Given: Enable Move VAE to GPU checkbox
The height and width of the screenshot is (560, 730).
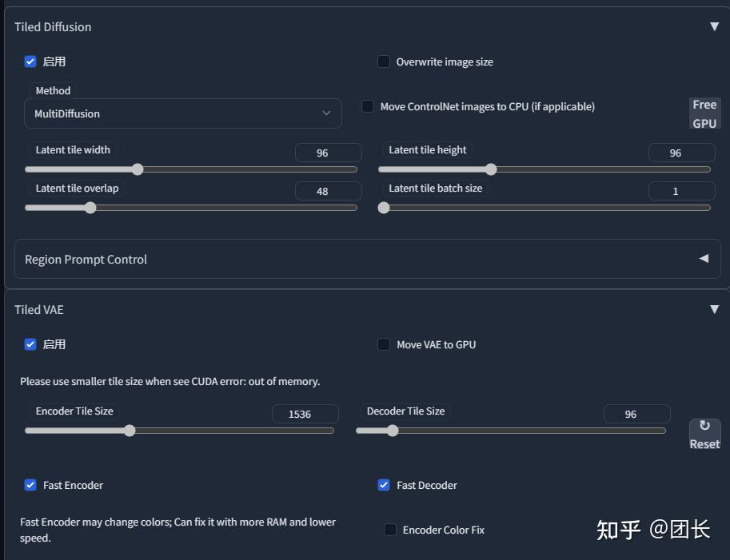Looking at the screenshot, I should [384, 344].
